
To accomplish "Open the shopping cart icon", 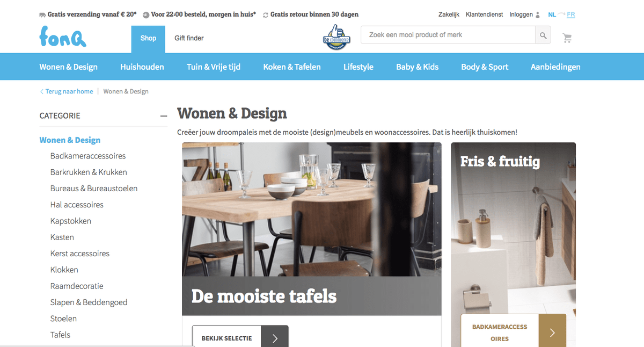I will point(567,38).
